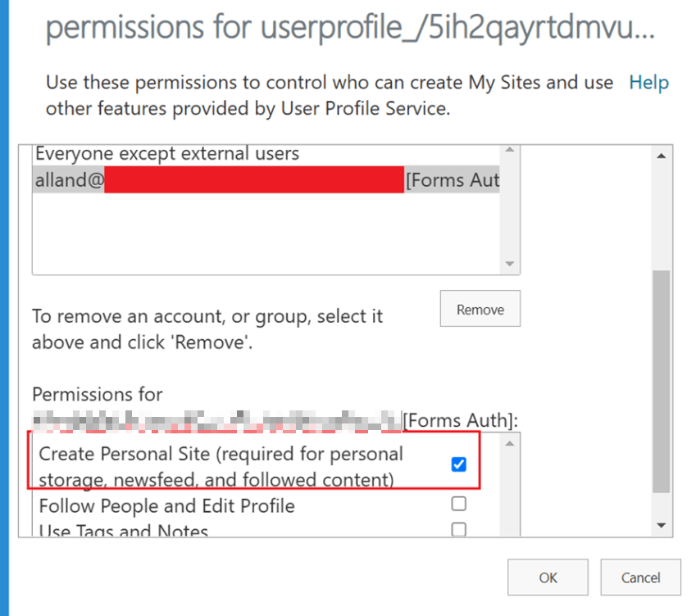This screenshot has height=616, width=696.
Task: Click the Cancel button
Action: (640, 577)
